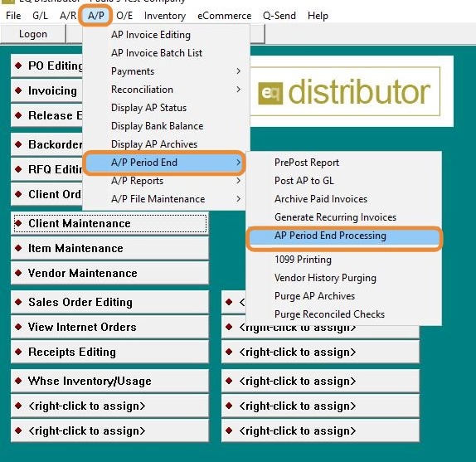Select Vendor History Purging

click(343, 278)
